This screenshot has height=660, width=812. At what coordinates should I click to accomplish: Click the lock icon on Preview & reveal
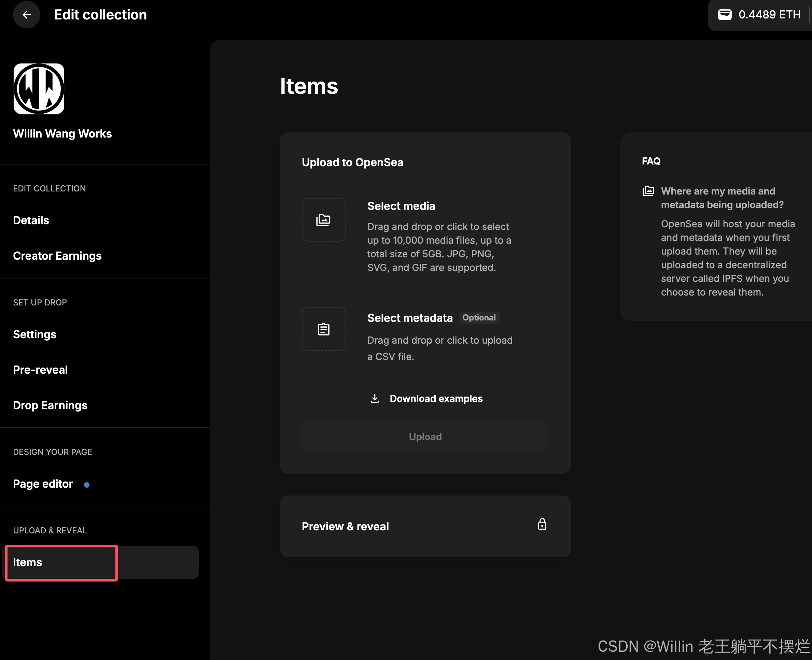542,524
